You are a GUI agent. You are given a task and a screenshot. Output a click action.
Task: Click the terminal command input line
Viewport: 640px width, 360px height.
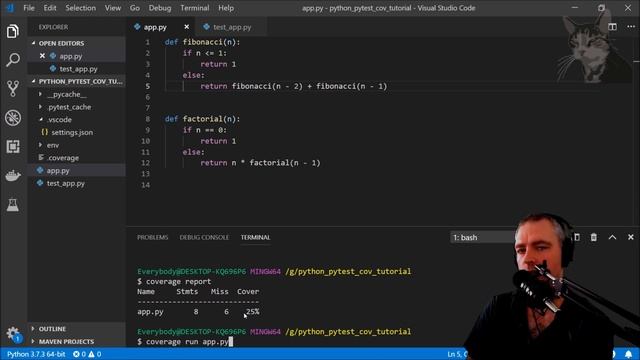(x=185, y=342)
